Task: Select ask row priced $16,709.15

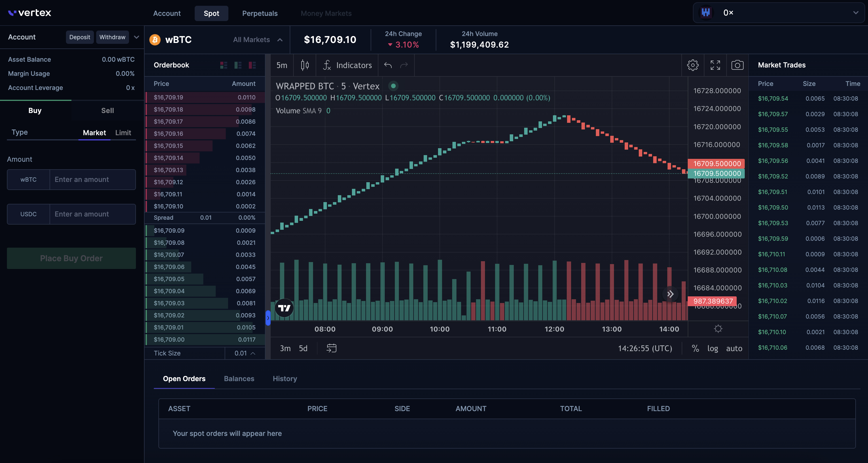Action: tap(205, 146)
